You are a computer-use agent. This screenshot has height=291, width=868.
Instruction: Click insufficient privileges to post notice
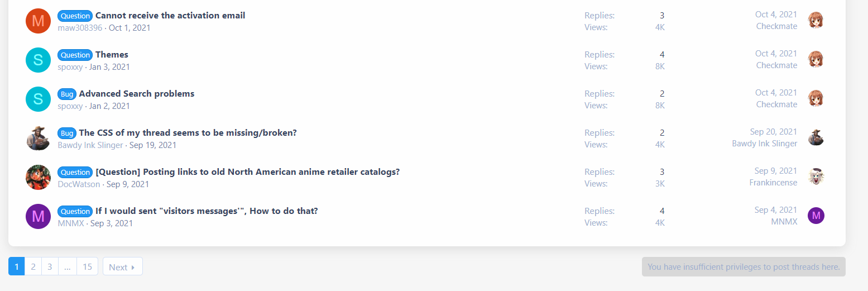(744, 266)
